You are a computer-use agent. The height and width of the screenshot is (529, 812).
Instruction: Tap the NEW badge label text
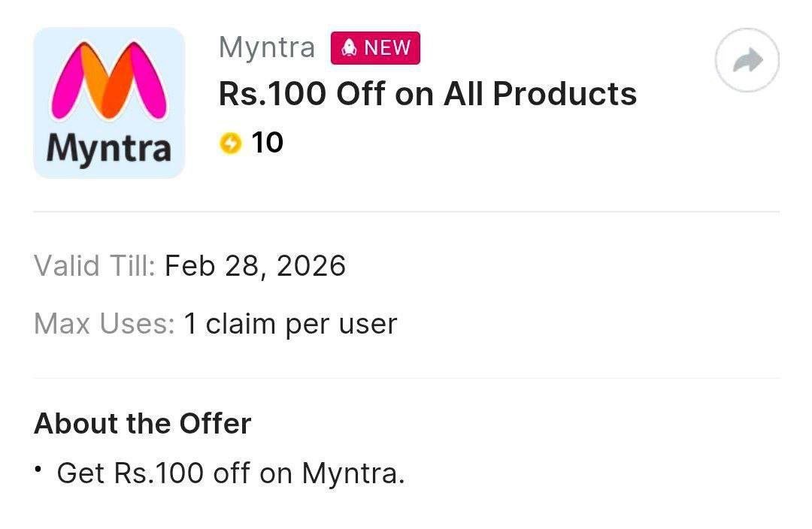click(387, 48)
